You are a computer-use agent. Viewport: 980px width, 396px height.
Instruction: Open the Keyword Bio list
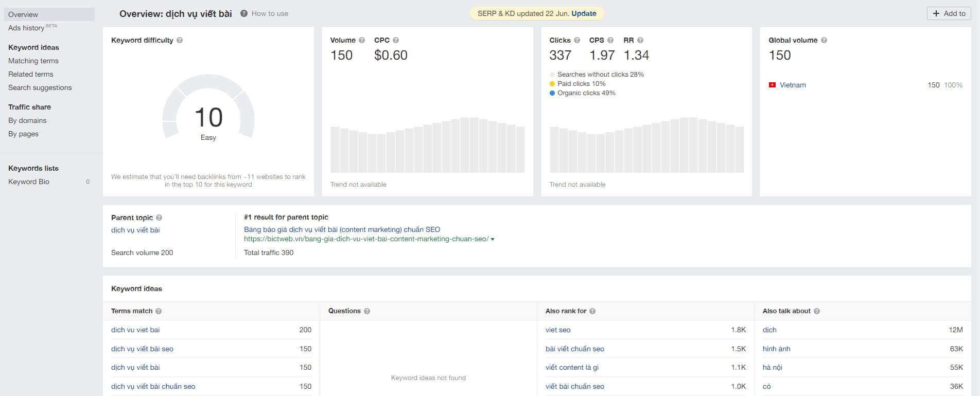(29, 182)
